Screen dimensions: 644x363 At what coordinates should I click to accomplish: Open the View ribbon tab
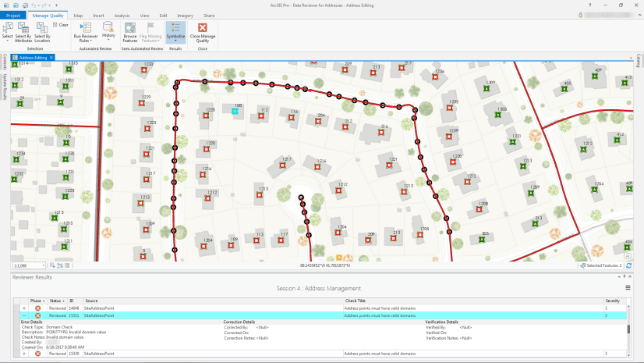pos(144,16)
